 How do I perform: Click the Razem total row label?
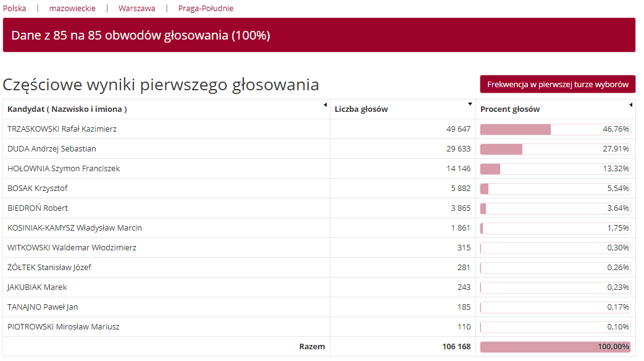(312, 347)
